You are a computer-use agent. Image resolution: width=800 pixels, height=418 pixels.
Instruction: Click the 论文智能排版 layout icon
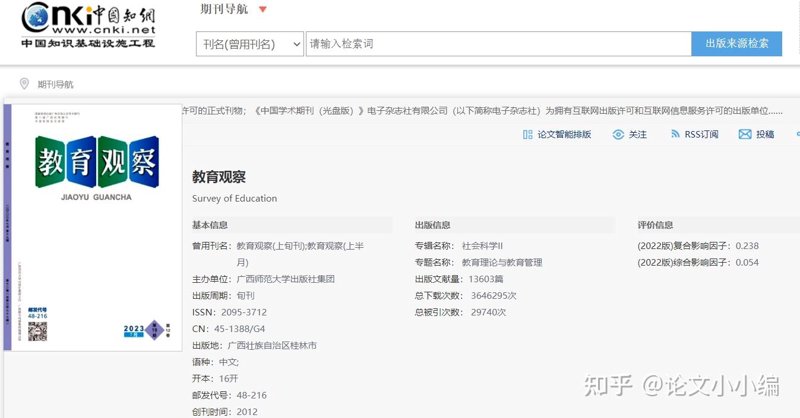pos(528,134)
